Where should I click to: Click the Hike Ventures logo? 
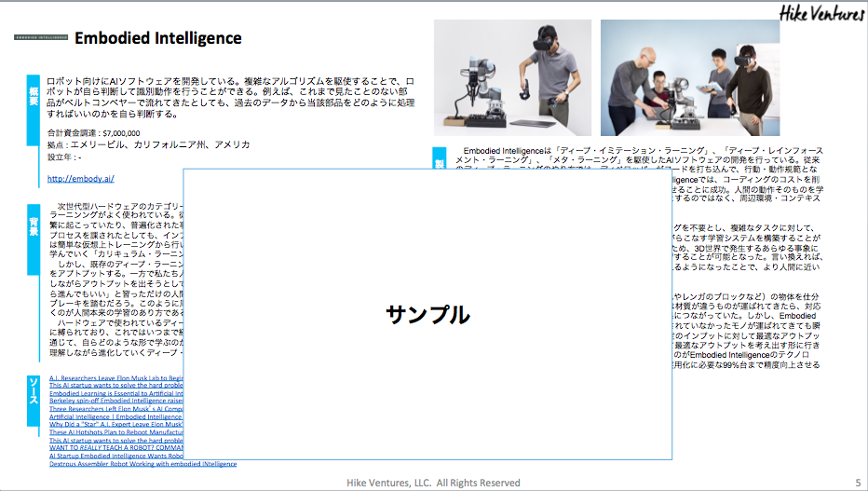[x=821, y=13]
